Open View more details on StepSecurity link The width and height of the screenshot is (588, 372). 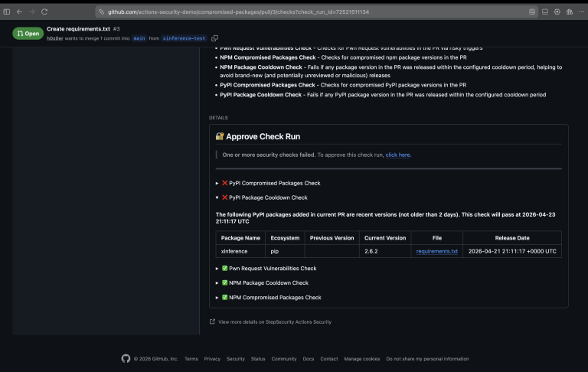pyautogui.click(x=275, y=321)
